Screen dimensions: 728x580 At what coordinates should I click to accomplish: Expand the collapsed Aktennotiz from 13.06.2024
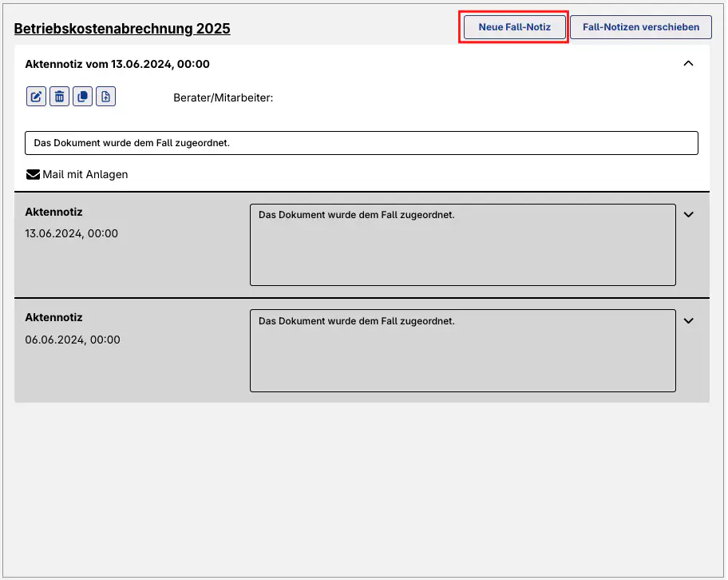point(689,214)
